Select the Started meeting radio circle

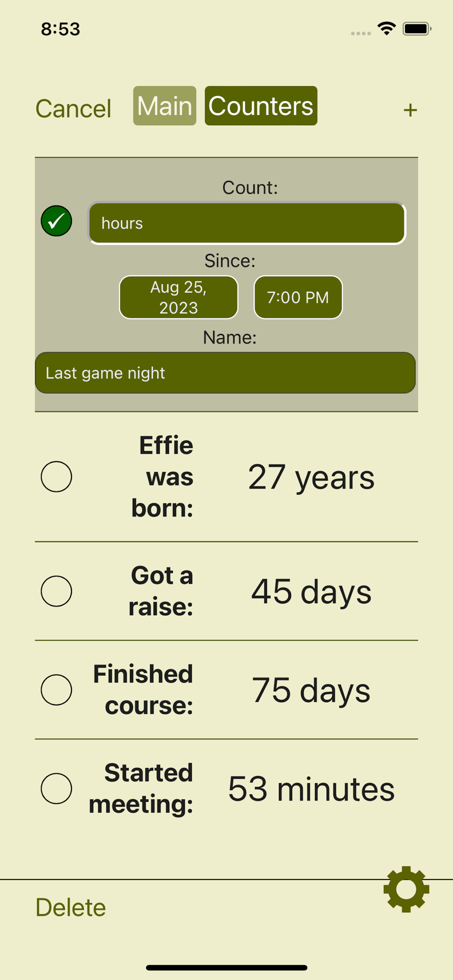[56, 788]
